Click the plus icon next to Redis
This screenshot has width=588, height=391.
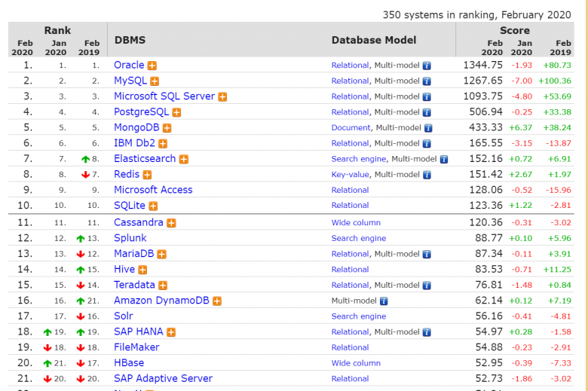pyautogui.click(x=147, y=175)
